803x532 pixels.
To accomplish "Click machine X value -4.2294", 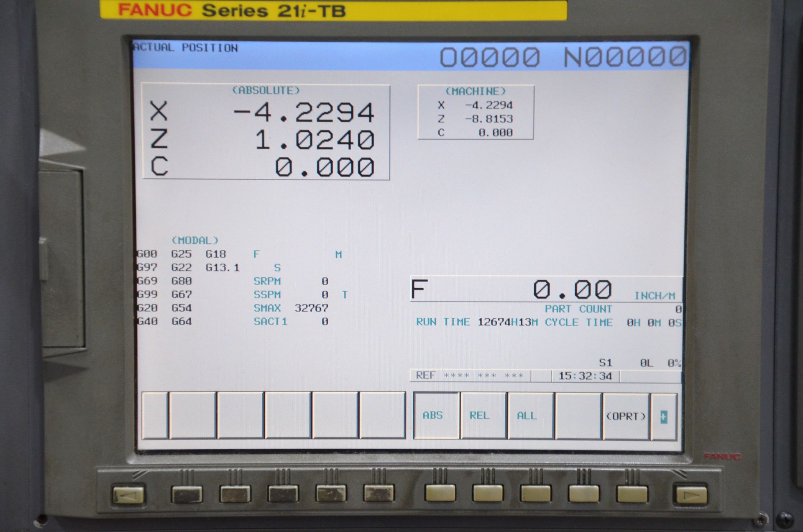I will (489, 105).
